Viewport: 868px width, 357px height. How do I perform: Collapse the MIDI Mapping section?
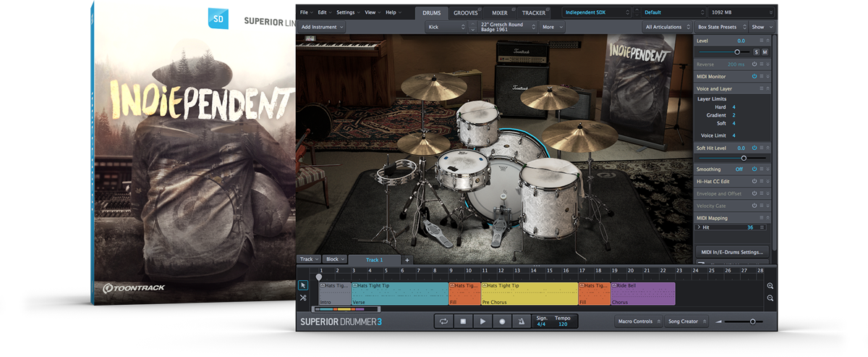tap(767, 218)
